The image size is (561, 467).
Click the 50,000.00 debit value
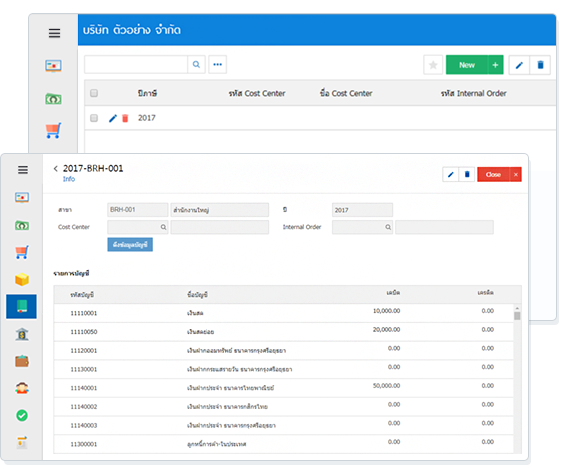(x=386, y=385)
